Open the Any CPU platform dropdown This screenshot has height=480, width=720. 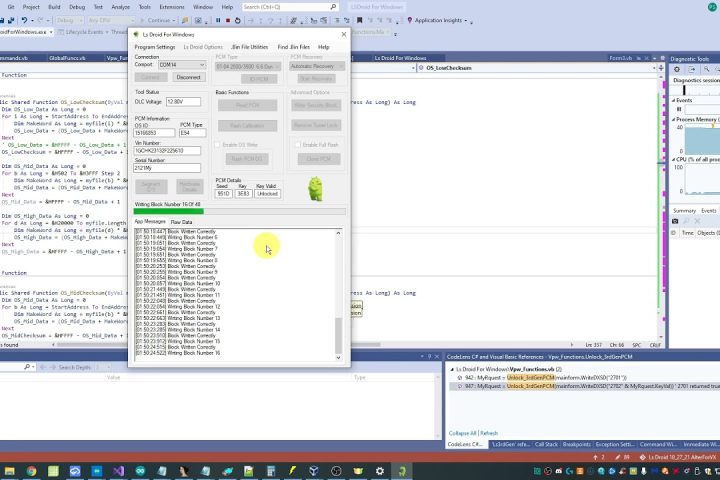pos(111,20)
